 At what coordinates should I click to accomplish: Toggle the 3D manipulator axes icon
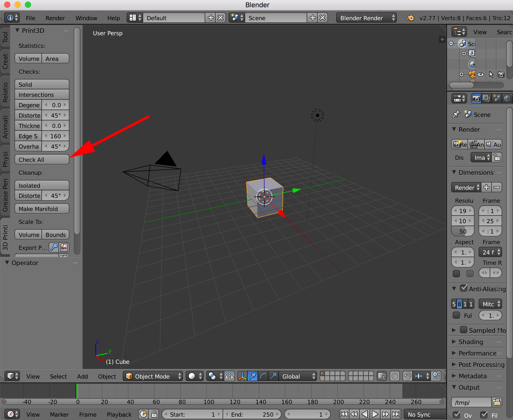(242, 376)
